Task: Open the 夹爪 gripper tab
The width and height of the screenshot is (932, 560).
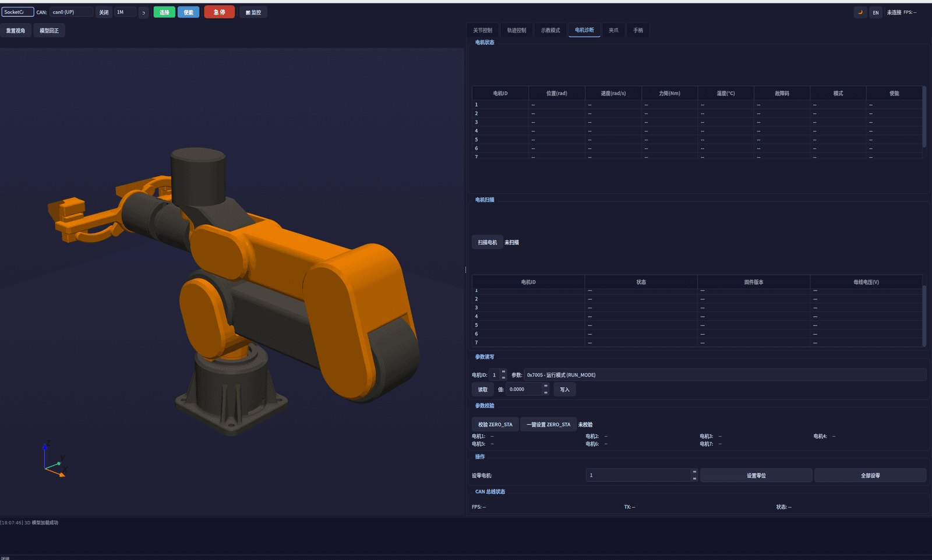Action: [614, 30]
